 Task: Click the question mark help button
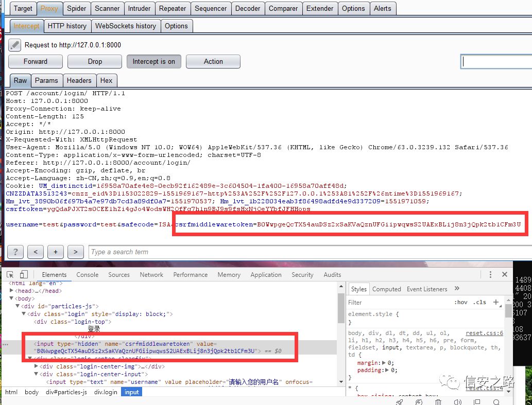(15, 252)
